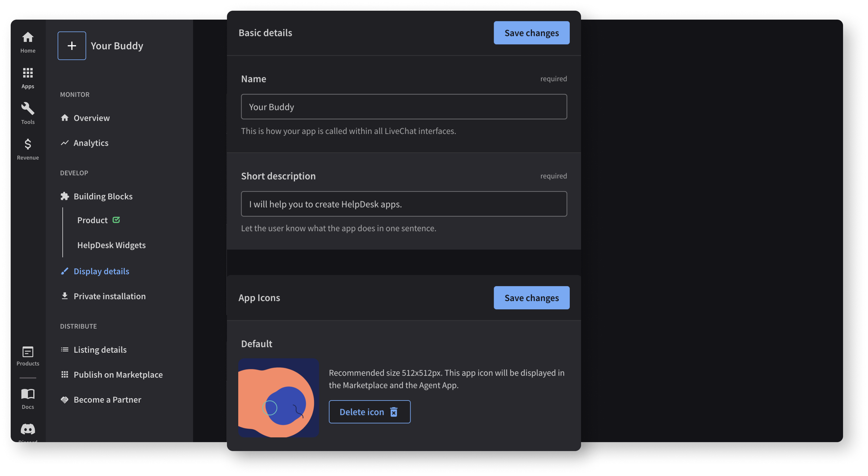
Task: Select the Display details menu item
Action: (101, 271)
